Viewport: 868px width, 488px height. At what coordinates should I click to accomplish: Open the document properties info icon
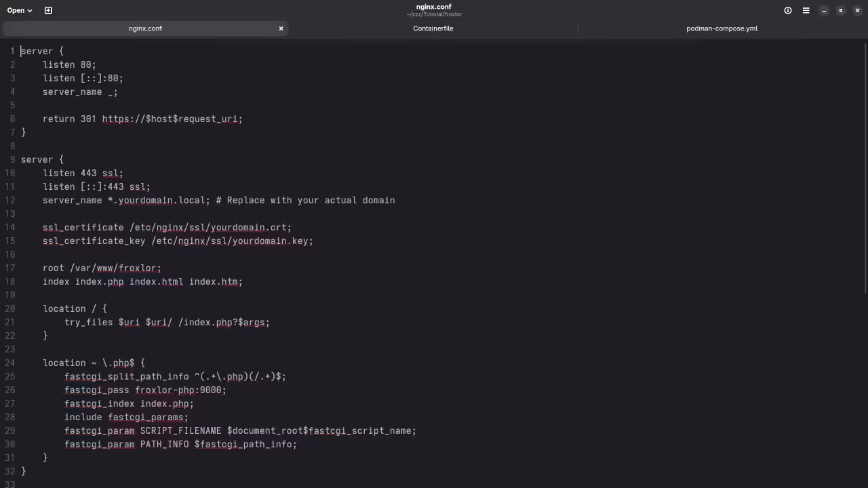point(788,10)
